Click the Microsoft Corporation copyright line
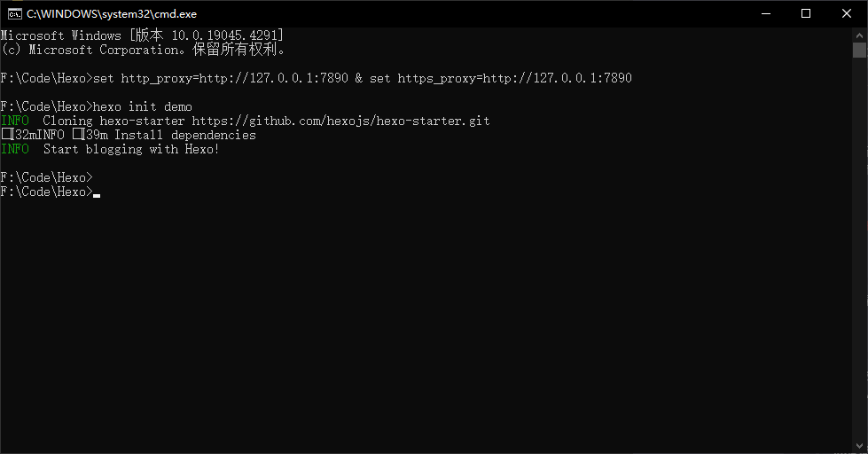The height and width of the screenshot is (454, 868). [142, 50]
